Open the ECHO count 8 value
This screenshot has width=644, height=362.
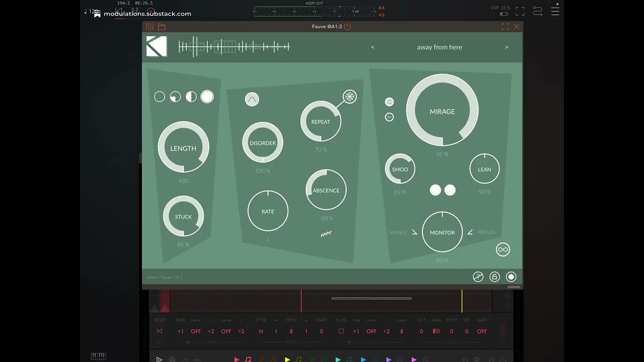pyautogui.click(x=401, y=331)
